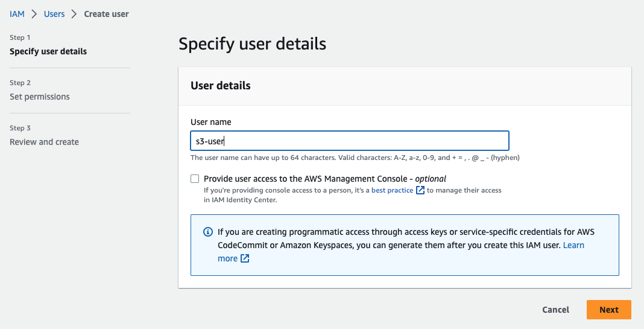The width and height of the screenshot is (644, 329).
Task: Click breadcrumb chevron after Users
Action: coord(74,14)
